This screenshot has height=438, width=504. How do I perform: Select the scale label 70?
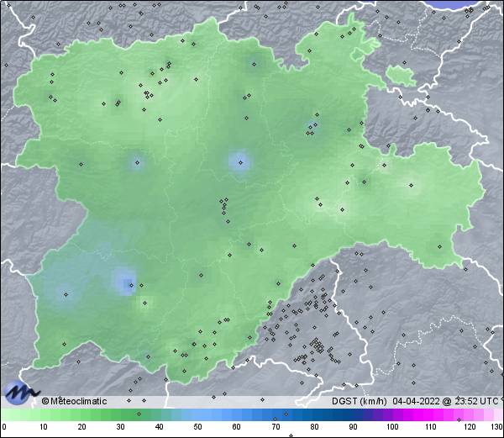coord(276,427)
